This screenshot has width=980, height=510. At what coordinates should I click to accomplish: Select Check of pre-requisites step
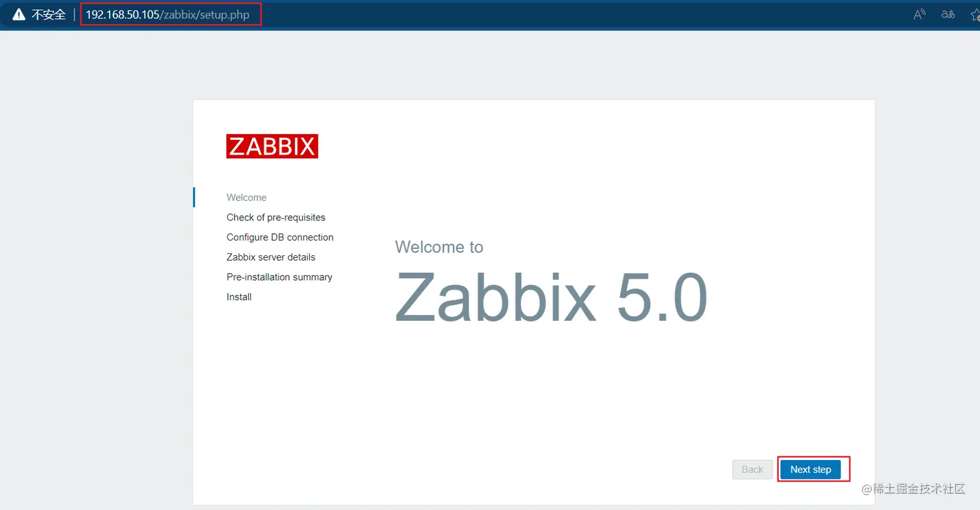pyautogui.click(x=276, y=217)
